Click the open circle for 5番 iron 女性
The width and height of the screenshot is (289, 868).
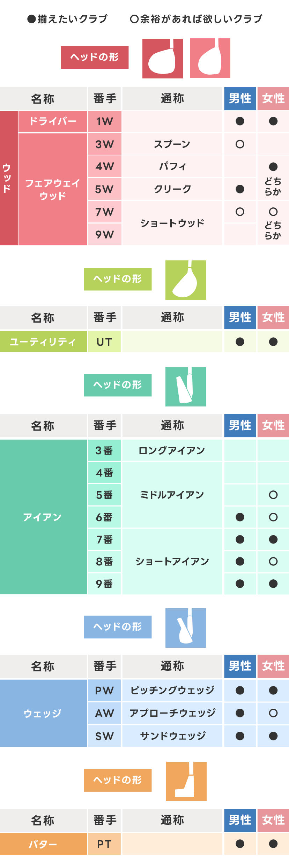click(273, 495)
